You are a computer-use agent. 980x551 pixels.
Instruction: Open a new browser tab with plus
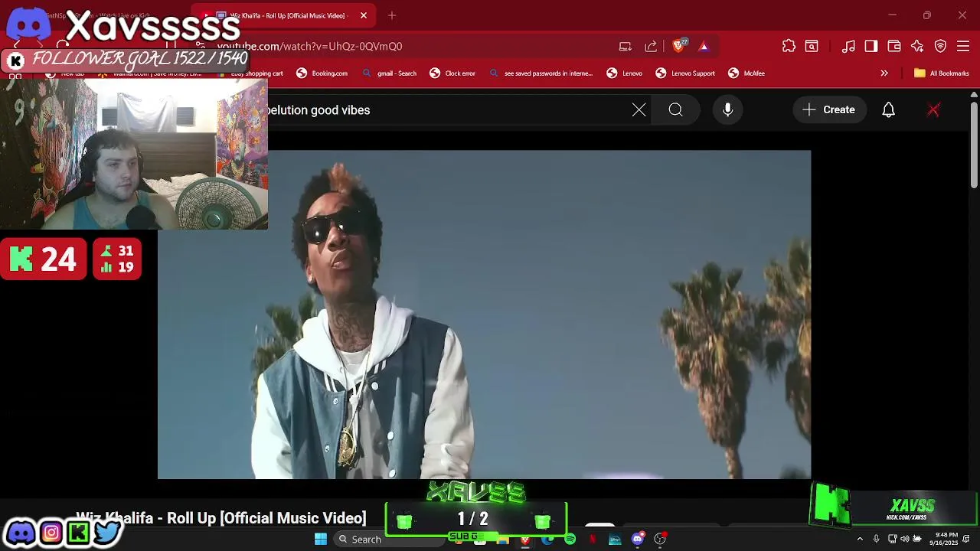(392, 15)
